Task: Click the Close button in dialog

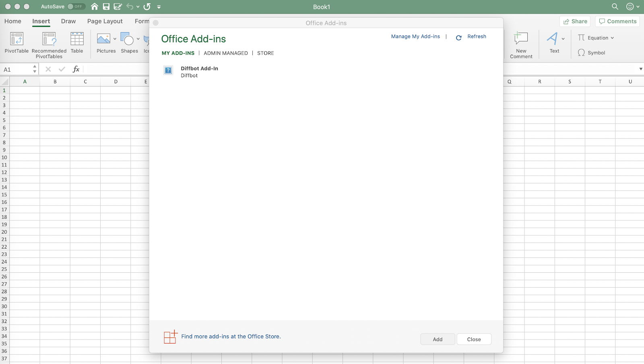Action: [x=474, y=339]
